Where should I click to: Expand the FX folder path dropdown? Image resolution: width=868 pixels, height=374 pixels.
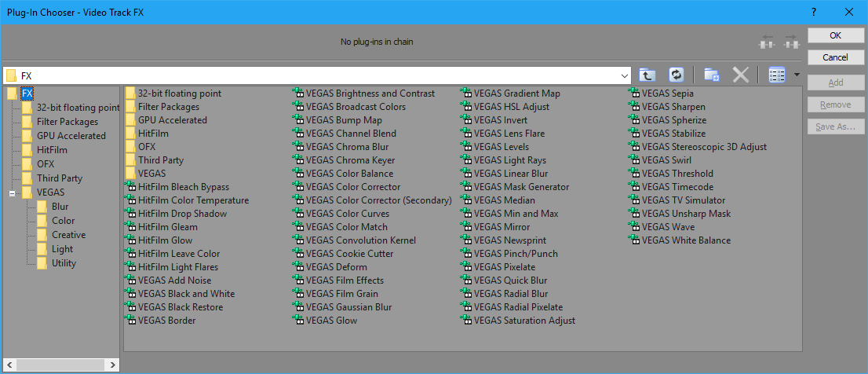point(625,75)
